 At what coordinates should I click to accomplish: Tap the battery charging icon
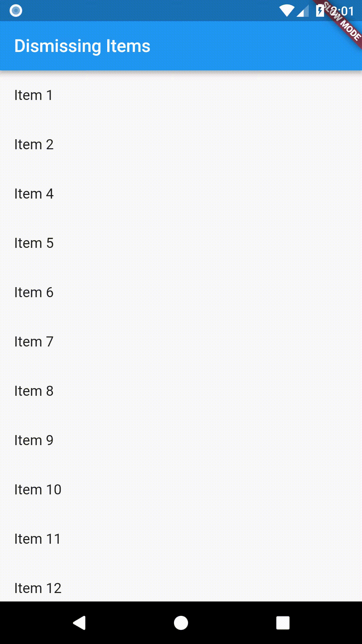(x=320, y=11)
